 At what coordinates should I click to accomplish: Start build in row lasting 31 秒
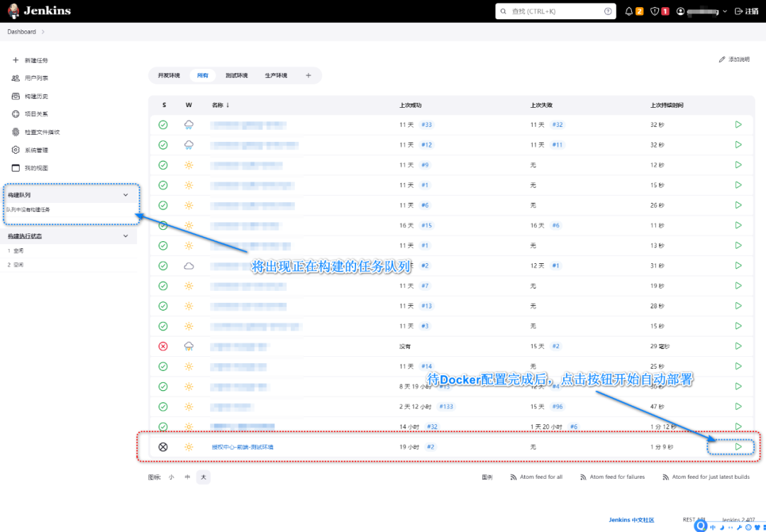pyautogui.click(x=738, y=265)
